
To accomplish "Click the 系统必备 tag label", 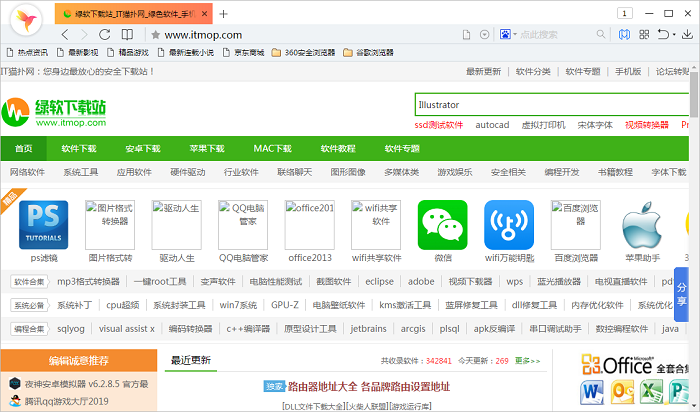I will (29, 305).
